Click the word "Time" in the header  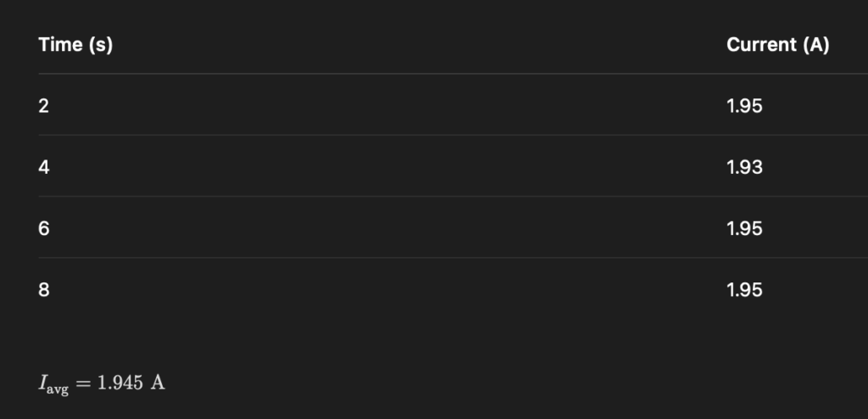click(x=60, y=46)
